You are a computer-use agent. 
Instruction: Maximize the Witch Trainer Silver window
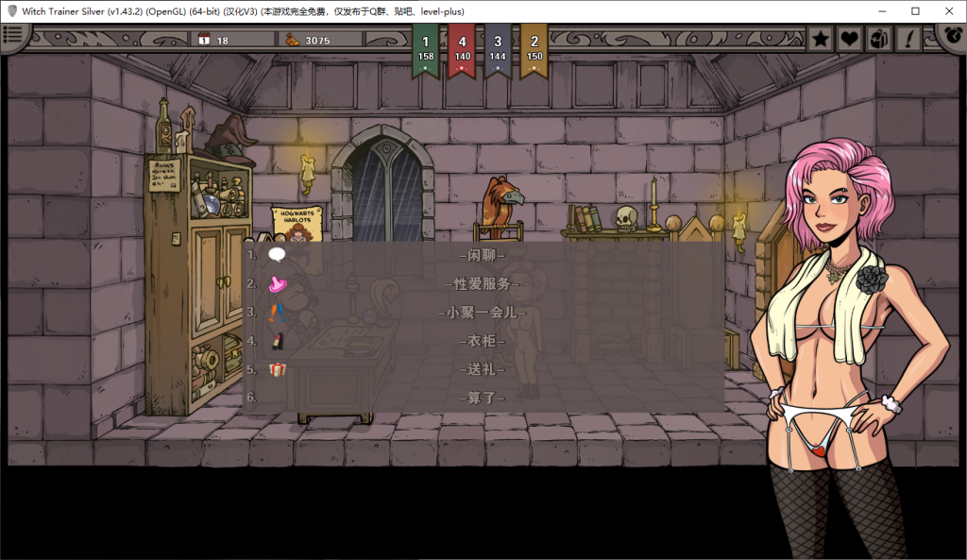pyautogui.click(x=915, y=11)
